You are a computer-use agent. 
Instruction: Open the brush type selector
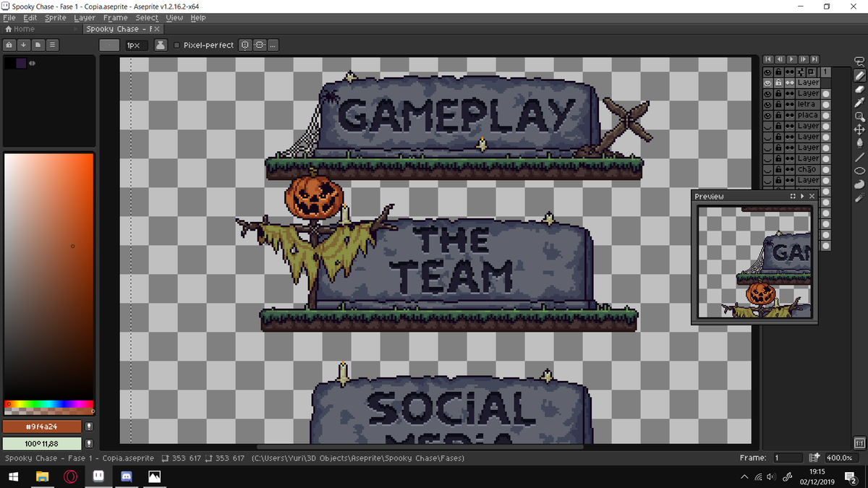[109, 45]
